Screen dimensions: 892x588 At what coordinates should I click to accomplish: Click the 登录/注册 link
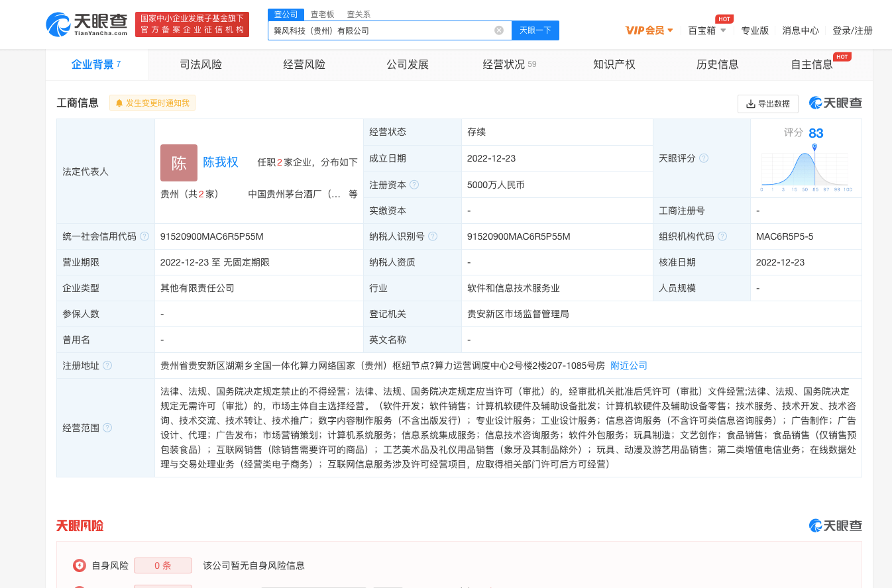[852, 30]
